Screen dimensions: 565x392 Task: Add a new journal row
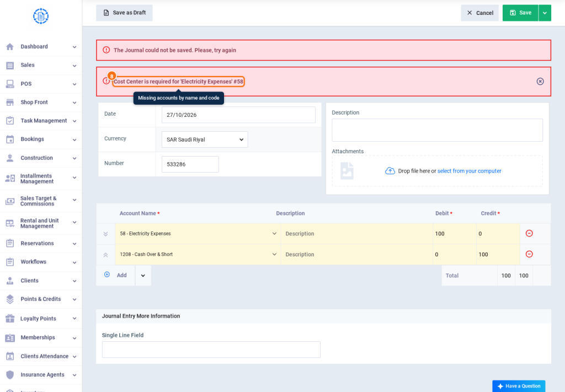116,275
